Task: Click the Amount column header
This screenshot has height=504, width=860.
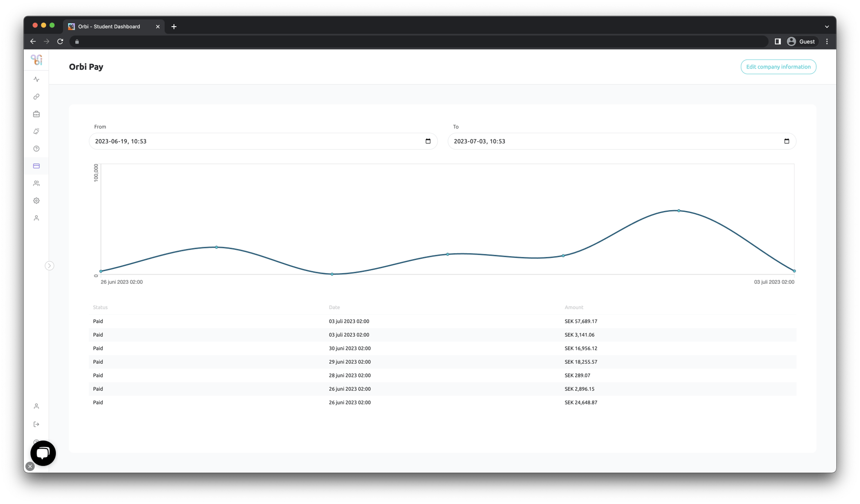Action: pos(574,307)
